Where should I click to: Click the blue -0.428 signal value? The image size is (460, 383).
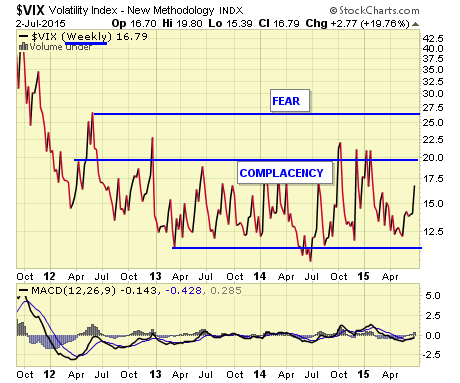(x=183, y=291)
